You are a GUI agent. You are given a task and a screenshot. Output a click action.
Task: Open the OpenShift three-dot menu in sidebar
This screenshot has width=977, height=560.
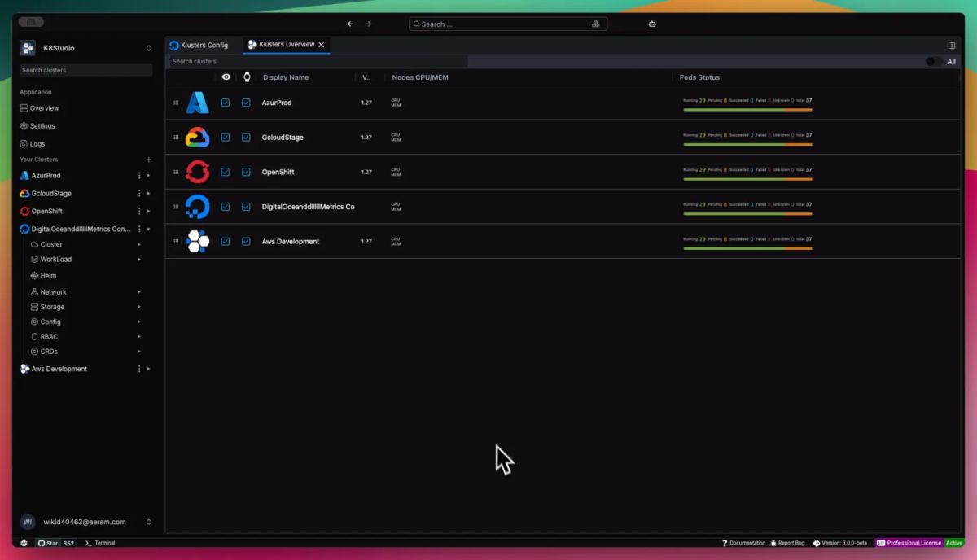139,212
